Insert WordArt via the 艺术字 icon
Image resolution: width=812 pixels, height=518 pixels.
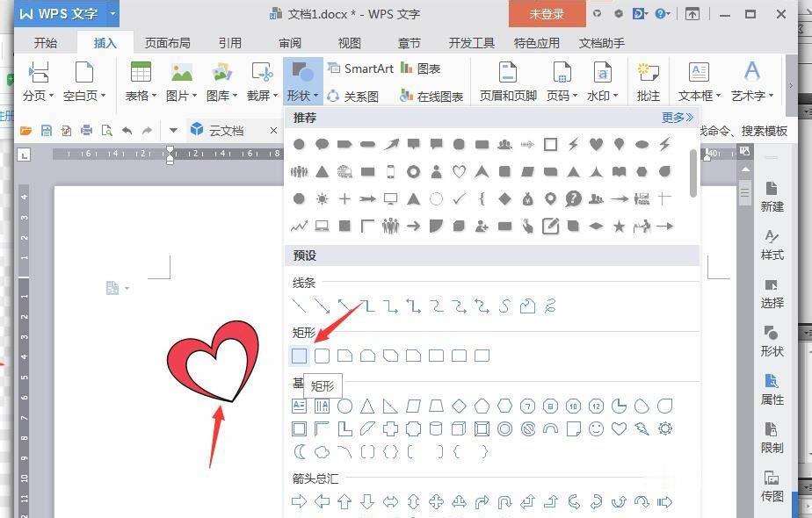(x=750, y=75)
